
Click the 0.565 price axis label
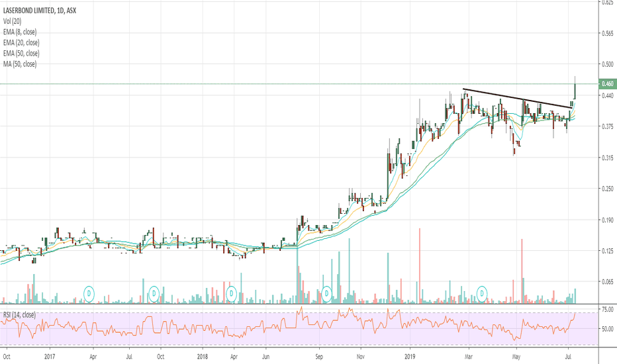[x=608, y=34]
